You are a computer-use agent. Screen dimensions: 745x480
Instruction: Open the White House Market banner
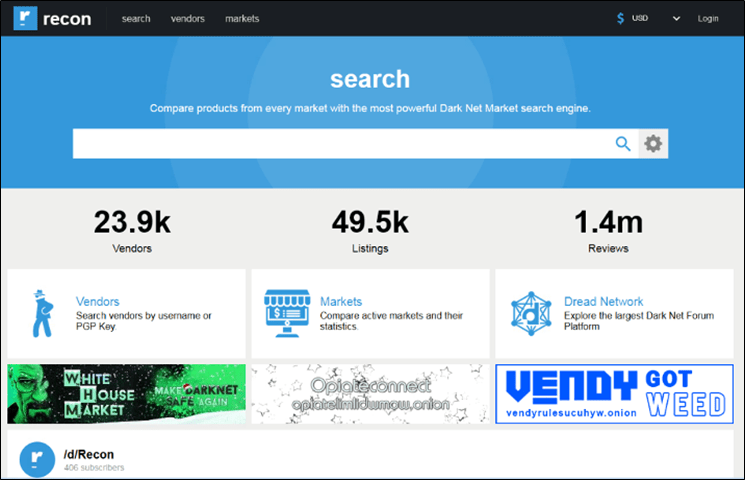(126, 394)
